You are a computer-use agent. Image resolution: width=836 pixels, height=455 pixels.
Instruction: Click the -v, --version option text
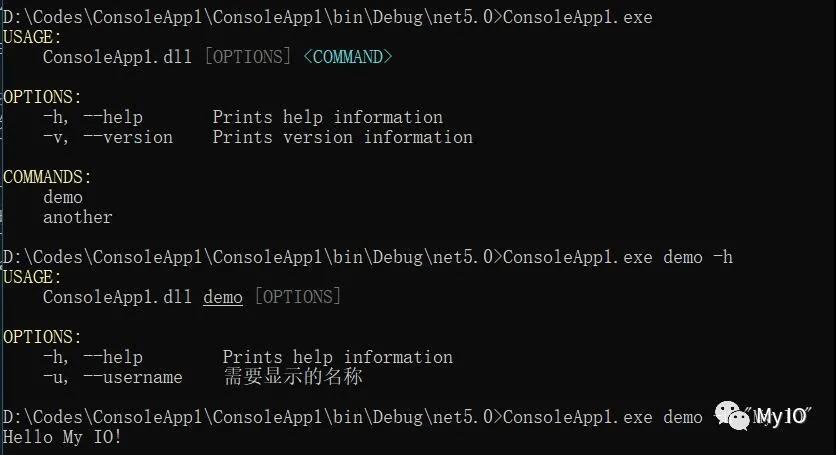coord(108,137)
